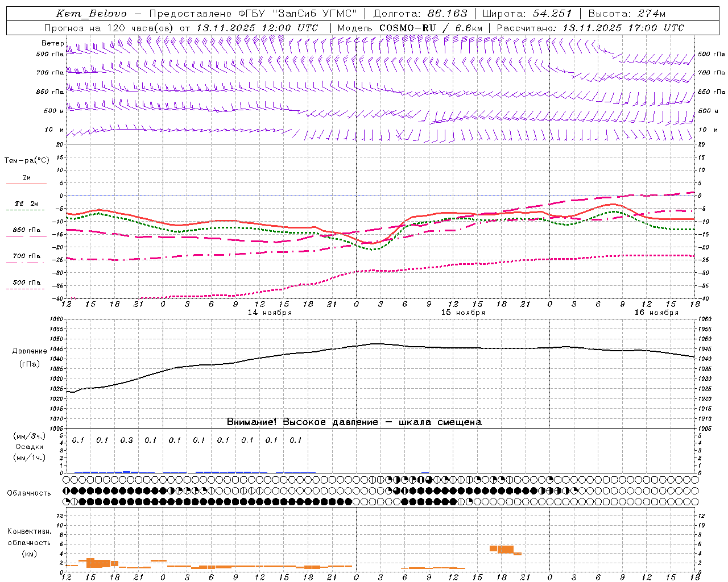Viewport: 728px width, 582px height.
Task: Click the (мм/1ч.) precipitation unit label
Action: click(30, 458)
